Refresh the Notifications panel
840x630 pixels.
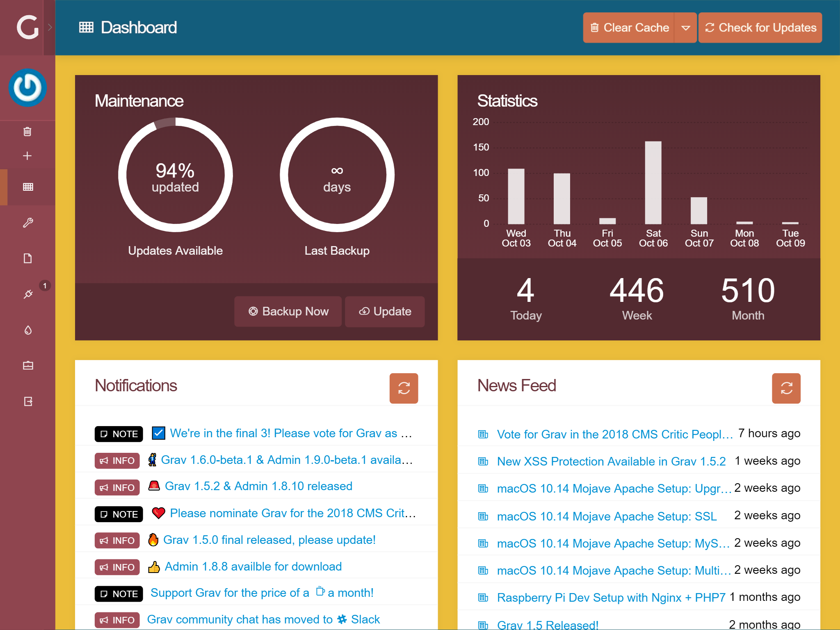(x=404, y=388)
